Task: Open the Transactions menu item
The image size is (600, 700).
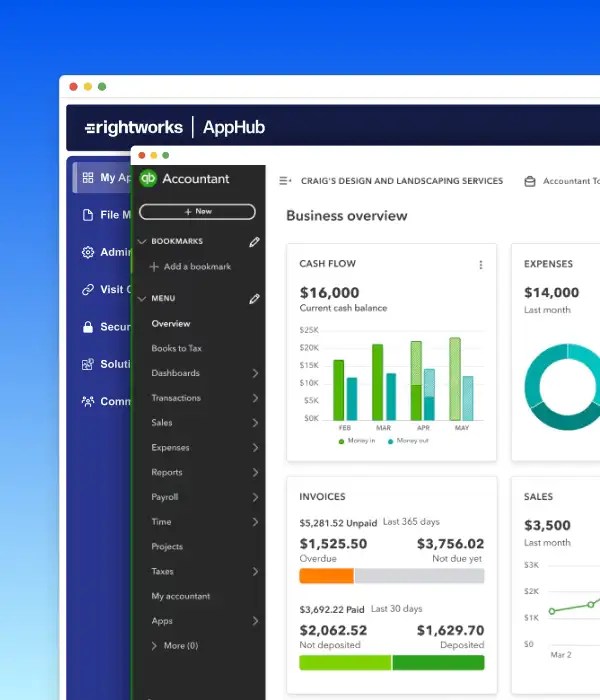Action: [x=176, y=398]
